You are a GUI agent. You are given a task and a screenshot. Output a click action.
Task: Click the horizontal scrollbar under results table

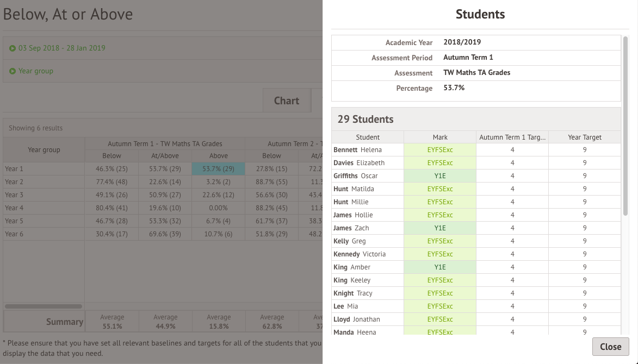(44, 306)
